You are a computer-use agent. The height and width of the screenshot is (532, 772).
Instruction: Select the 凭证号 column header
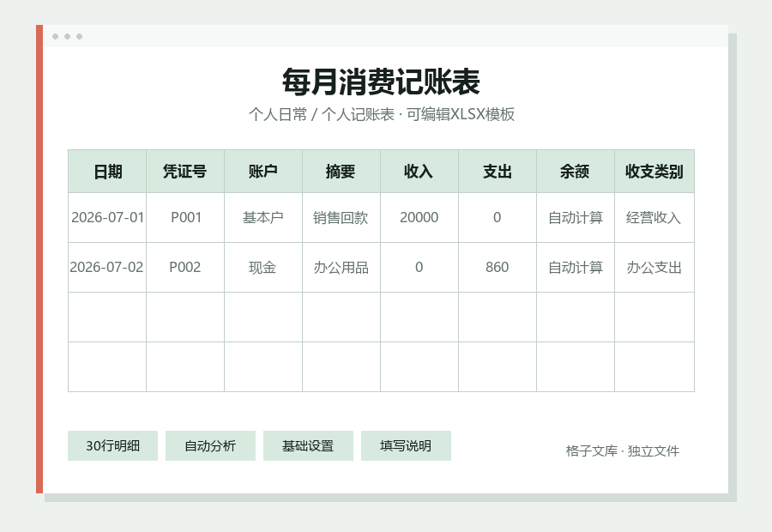click(x=185, y=172)
